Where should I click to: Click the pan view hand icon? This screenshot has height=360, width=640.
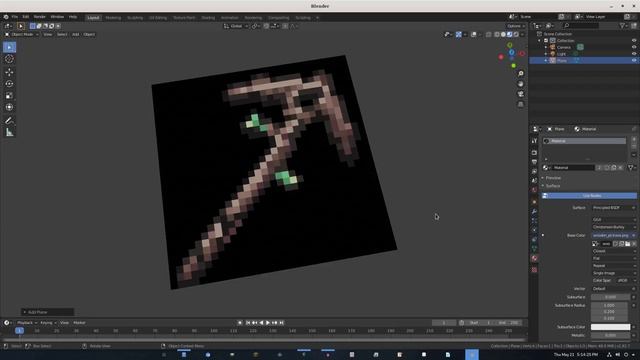click(x=520, y=84)
